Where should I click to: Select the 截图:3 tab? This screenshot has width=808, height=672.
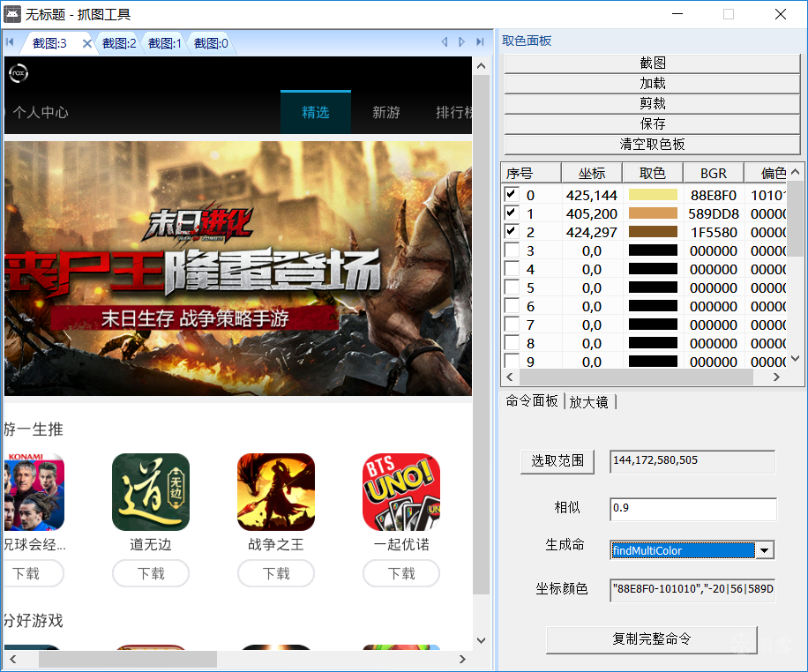point(49,43)
